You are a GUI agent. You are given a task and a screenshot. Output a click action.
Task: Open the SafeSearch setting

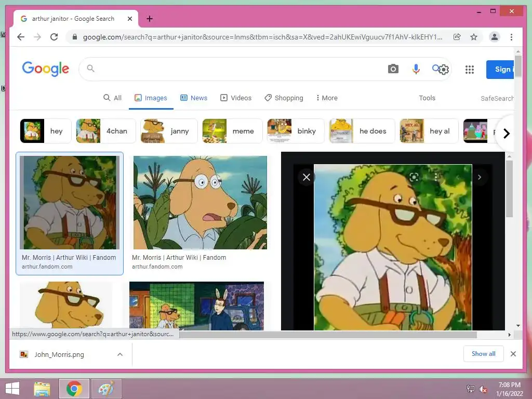tap(497, 98)
